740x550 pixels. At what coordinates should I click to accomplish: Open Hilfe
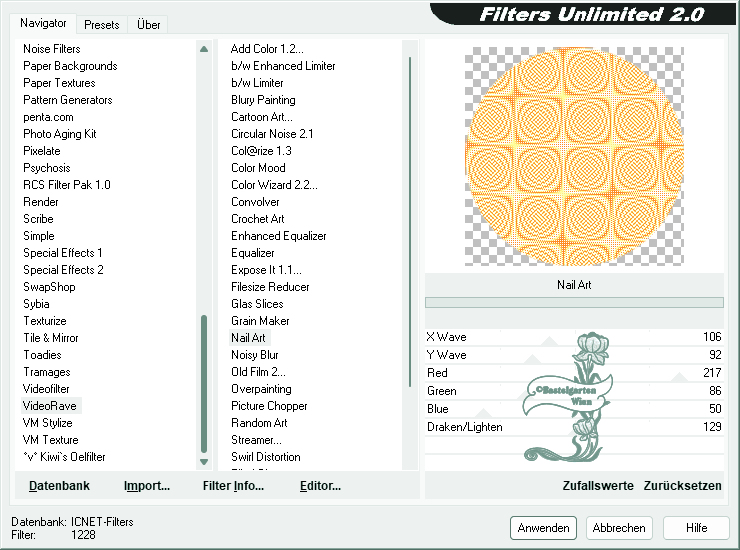(x=696, y=528)
